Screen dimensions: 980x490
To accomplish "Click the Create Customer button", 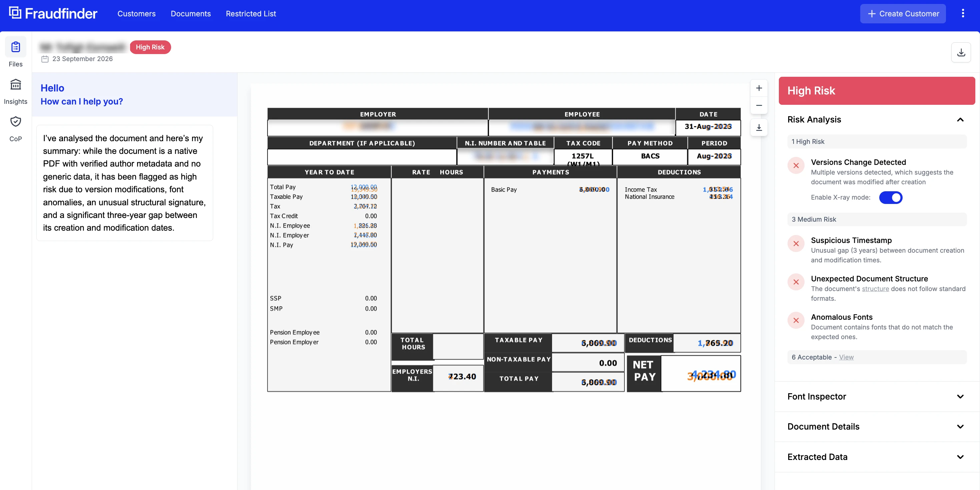I will tap(903, 14).
